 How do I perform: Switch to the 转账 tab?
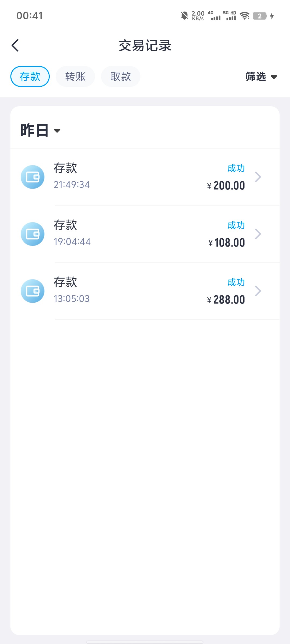coord(75,76)
